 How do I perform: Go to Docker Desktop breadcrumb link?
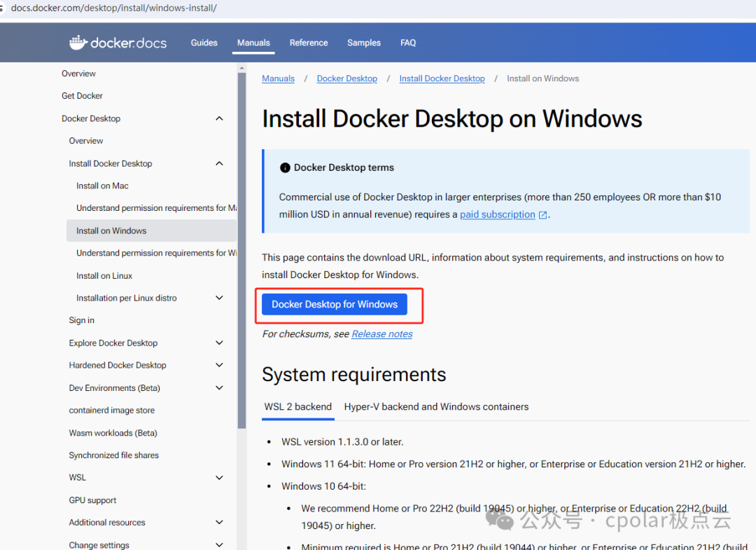click(x=347, y=78)
